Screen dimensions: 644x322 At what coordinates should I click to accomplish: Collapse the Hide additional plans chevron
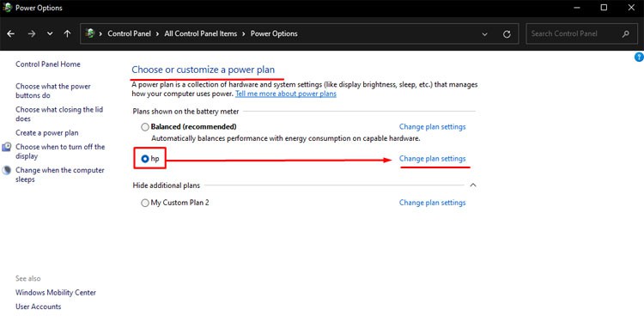pyautogui.click(x=473, y=185)
